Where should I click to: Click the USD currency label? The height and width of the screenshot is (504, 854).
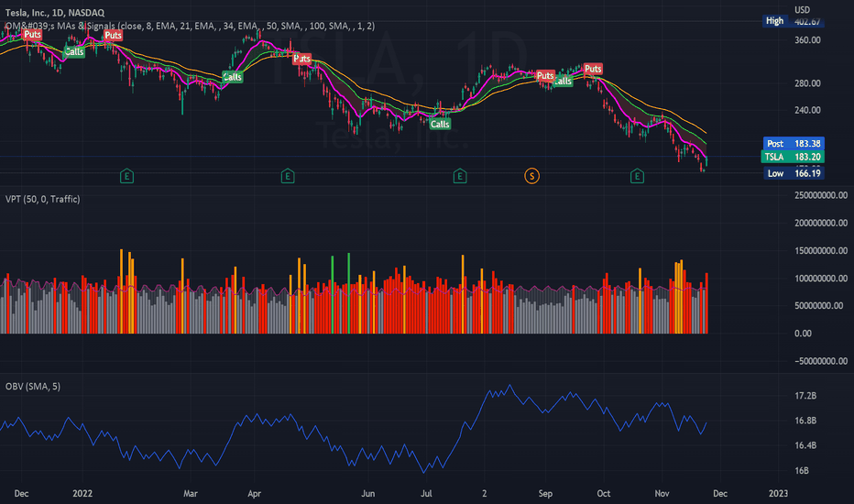pos(802,10)
